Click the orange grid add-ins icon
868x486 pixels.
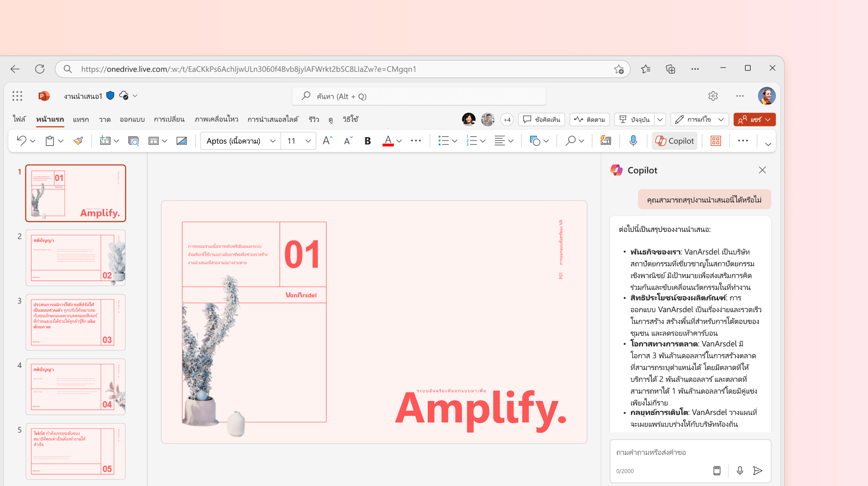716,141
